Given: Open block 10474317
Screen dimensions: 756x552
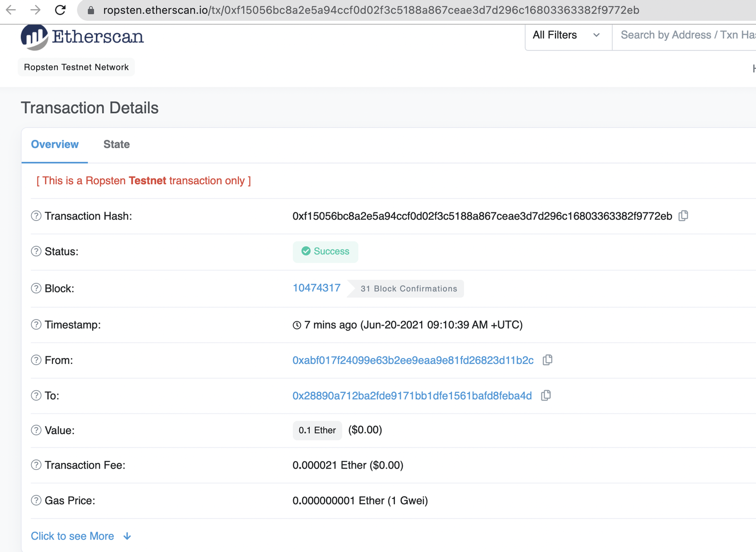Looking at the screenshot, I should (317, 288).
